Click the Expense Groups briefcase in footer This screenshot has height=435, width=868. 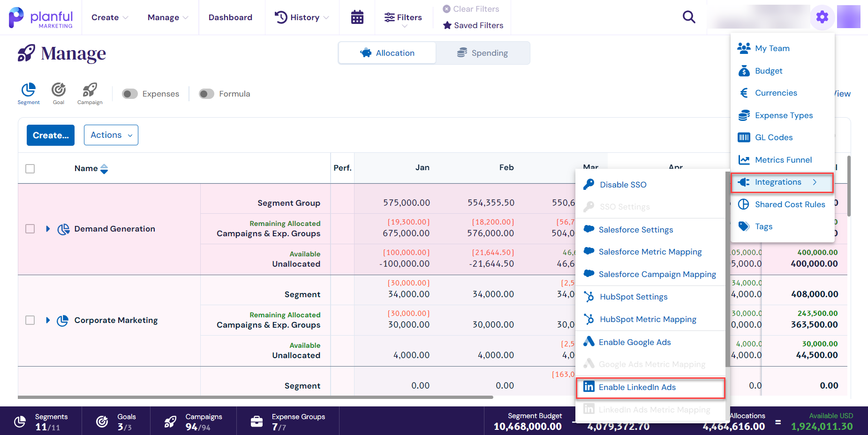(x=257, y=422)
